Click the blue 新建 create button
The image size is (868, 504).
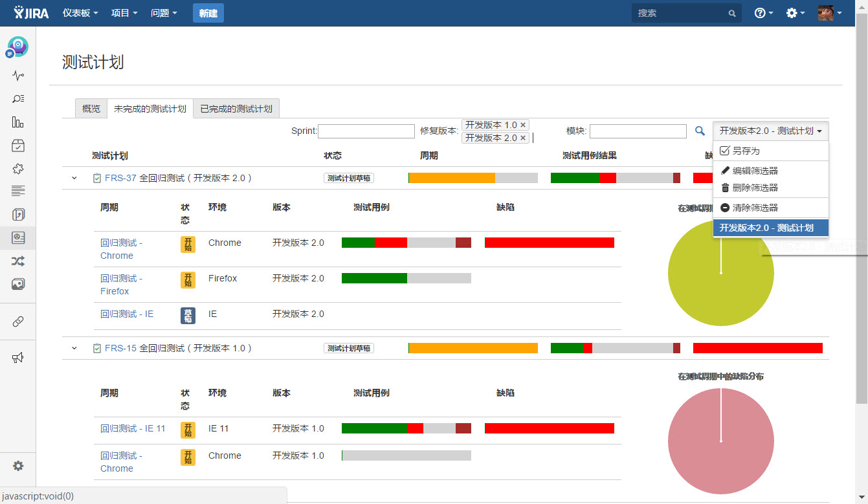[x=208, y=13]
